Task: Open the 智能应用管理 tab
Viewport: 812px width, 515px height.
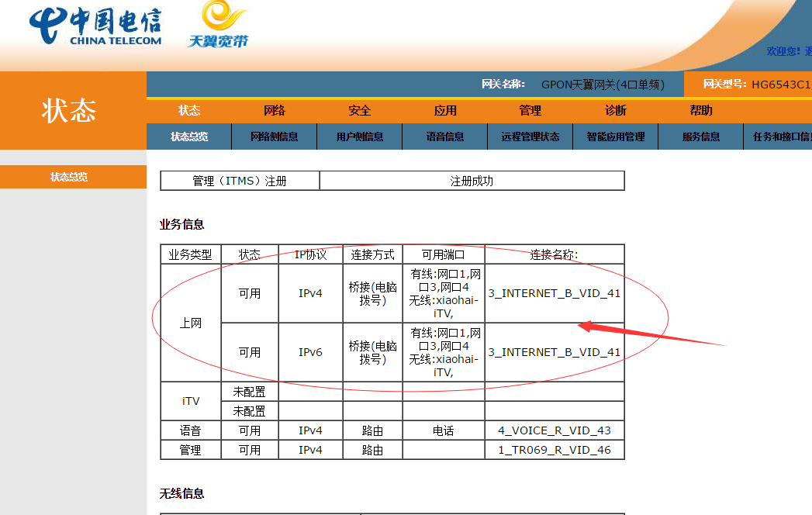Action: tap(615, 136)
